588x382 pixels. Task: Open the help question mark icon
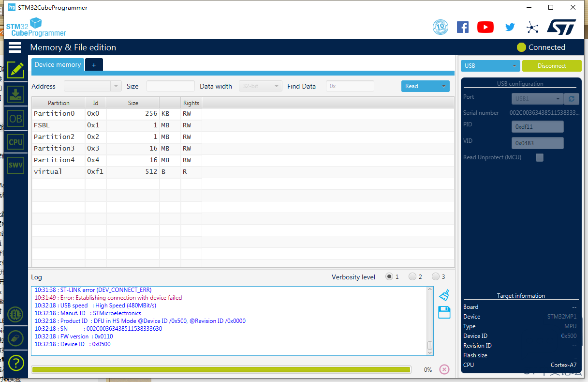15,363
